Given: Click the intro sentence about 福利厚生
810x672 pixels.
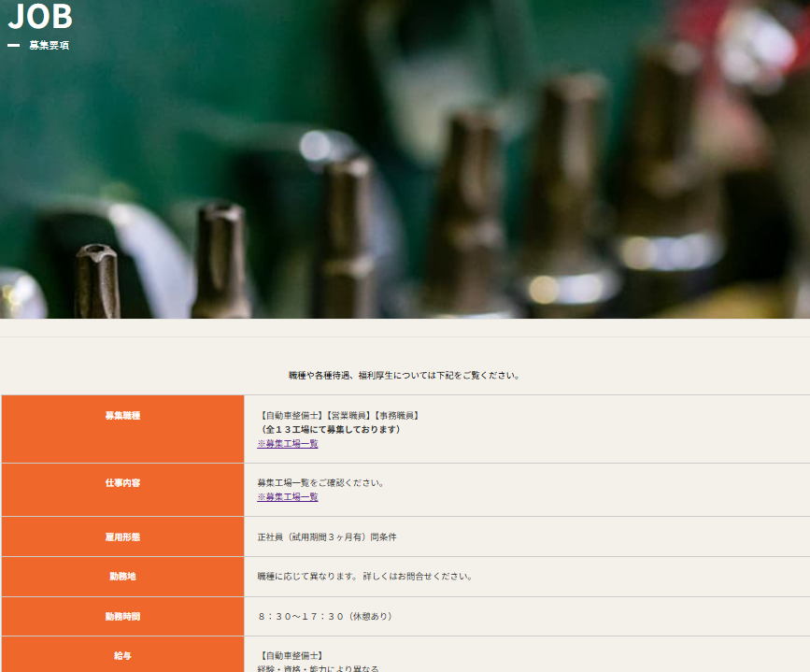Looking at the screenshot, I should 404,376.
